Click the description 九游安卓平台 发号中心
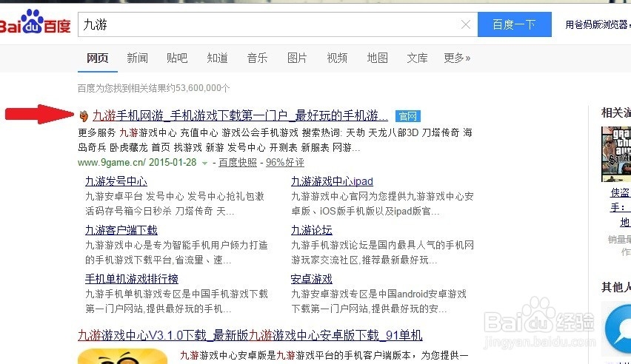This screenshot has height=364, width=631. click(175, 203)
